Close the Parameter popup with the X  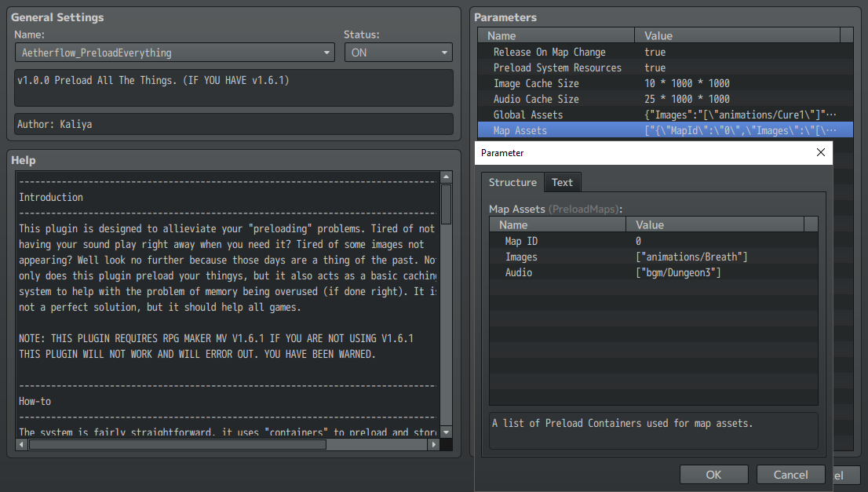coord(821,152)
